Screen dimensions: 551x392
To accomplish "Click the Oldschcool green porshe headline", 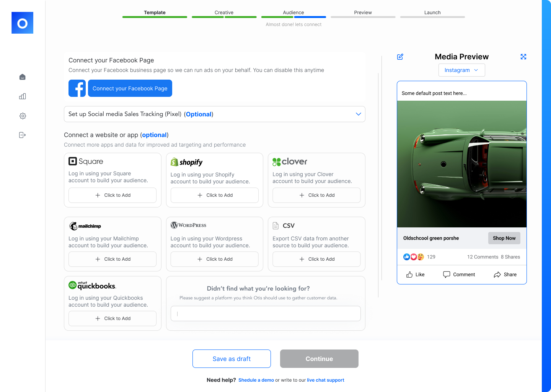I will 431,238.
